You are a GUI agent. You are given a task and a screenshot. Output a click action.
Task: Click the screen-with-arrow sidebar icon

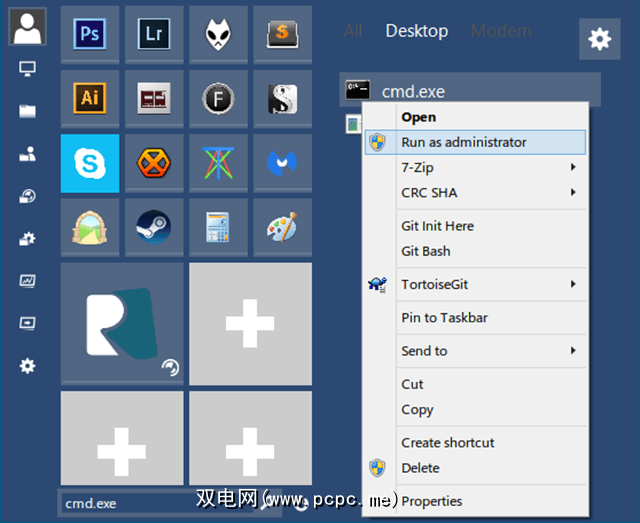click(27, 323)
